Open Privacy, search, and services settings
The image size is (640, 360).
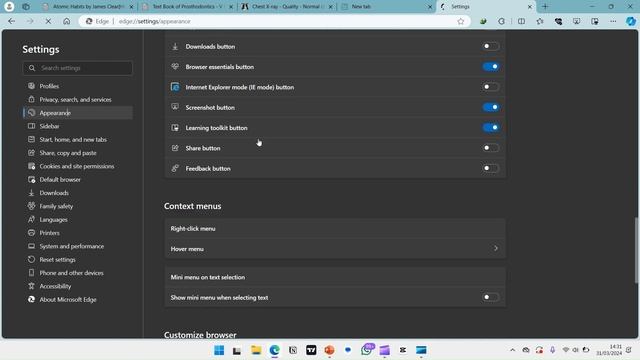click(x=75, y=100)
